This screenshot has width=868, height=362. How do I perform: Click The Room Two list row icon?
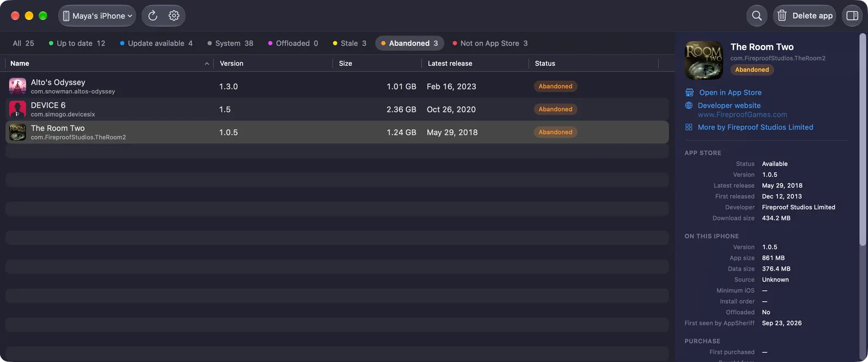click(x=17, y=132)
